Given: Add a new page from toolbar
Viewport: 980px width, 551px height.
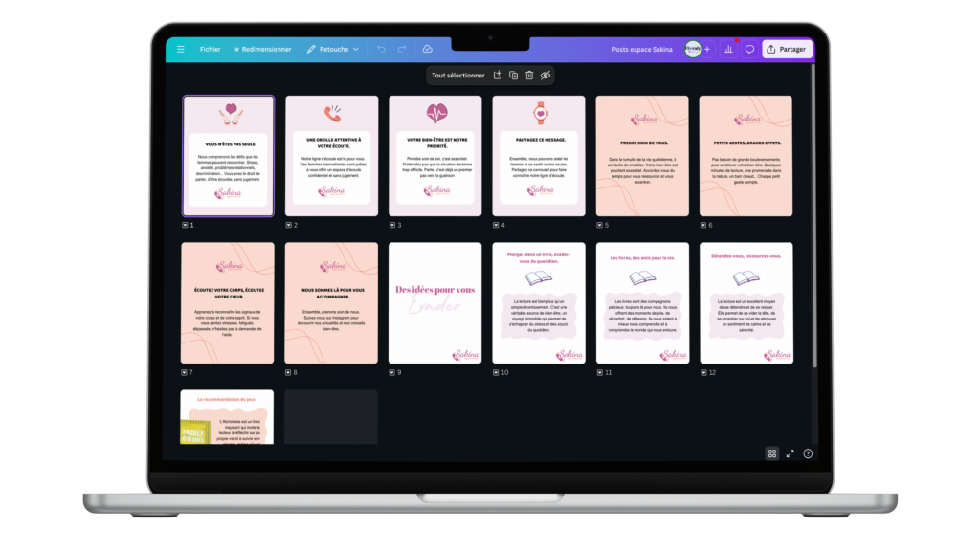Looking at the screenshot, I should tap(497, 75).
